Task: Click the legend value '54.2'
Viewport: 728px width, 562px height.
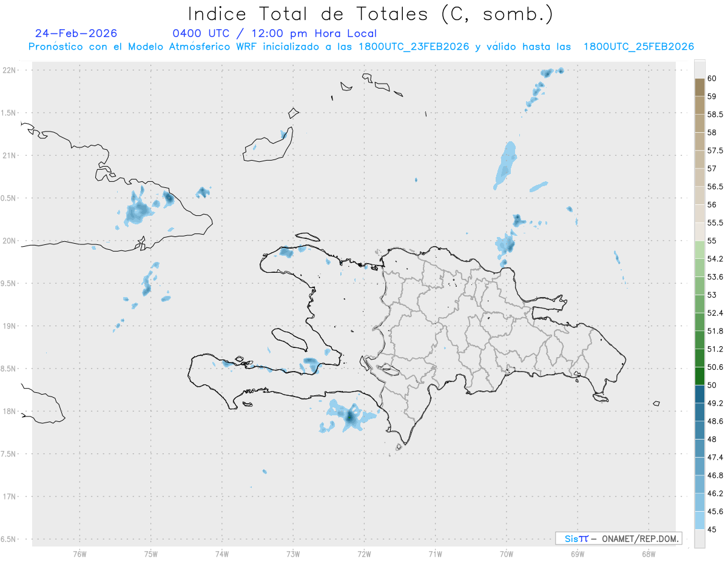Action: (715, 259)
